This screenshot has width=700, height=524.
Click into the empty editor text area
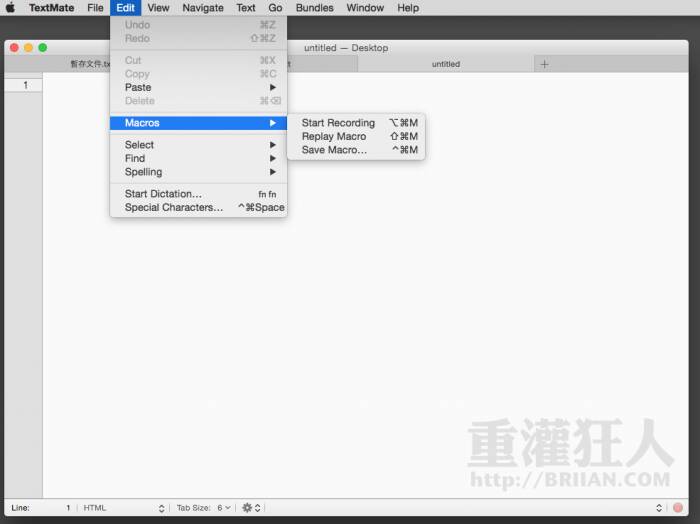[365, 286]
